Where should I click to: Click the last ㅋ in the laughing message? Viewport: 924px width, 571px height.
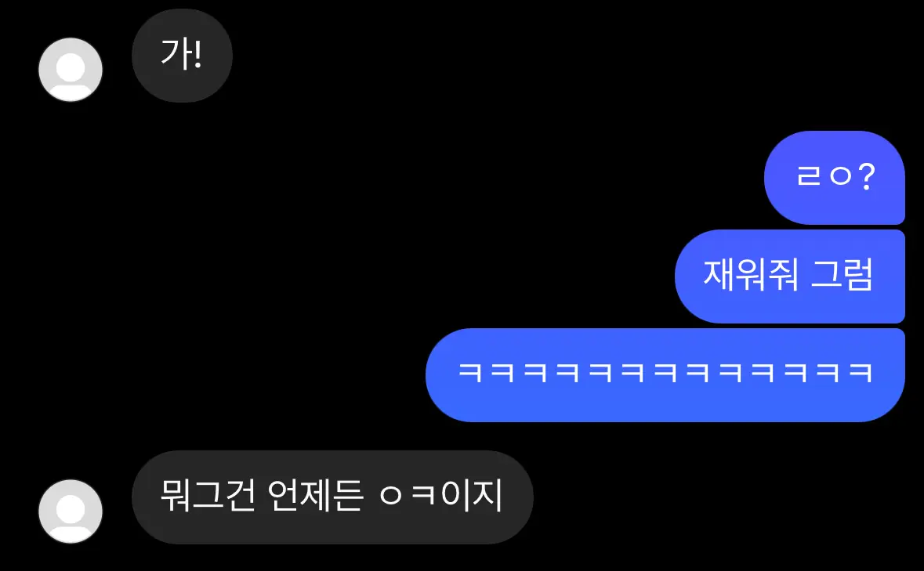tap(861, 373)
